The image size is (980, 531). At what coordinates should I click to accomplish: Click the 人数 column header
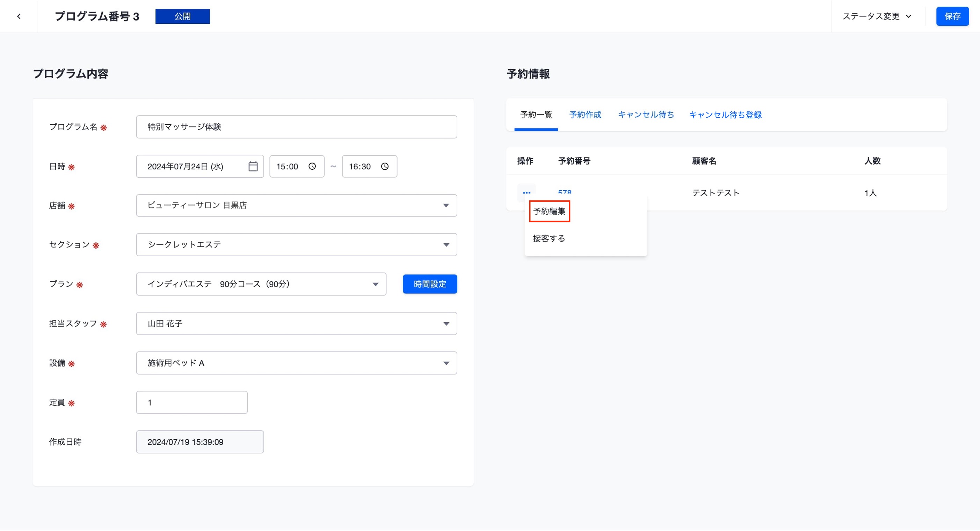tap(872, 161)
